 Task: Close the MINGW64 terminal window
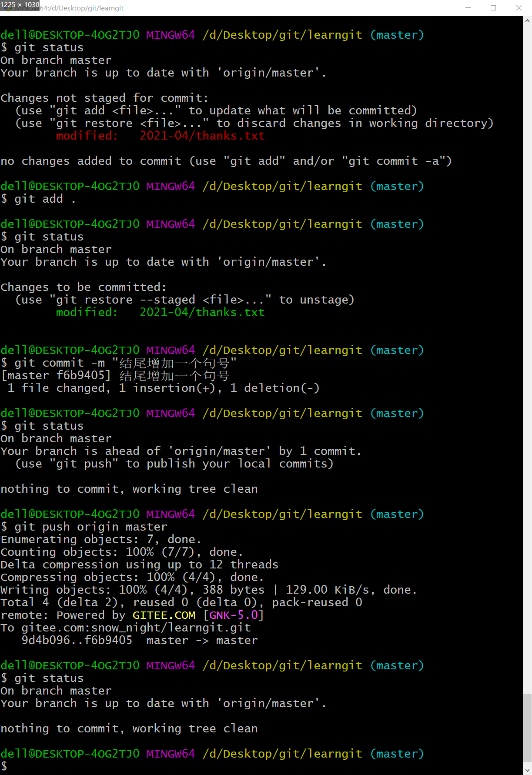(519, 8)
